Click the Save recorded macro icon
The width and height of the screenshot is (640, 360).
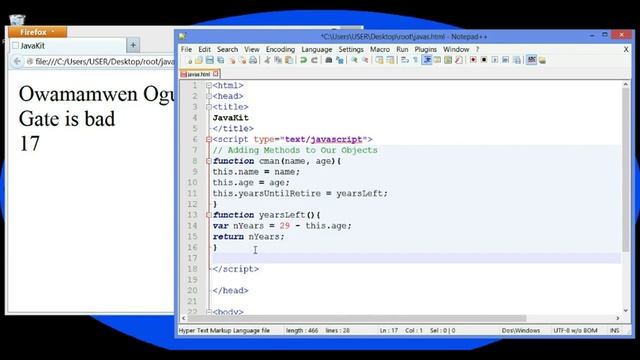(517, 60)
